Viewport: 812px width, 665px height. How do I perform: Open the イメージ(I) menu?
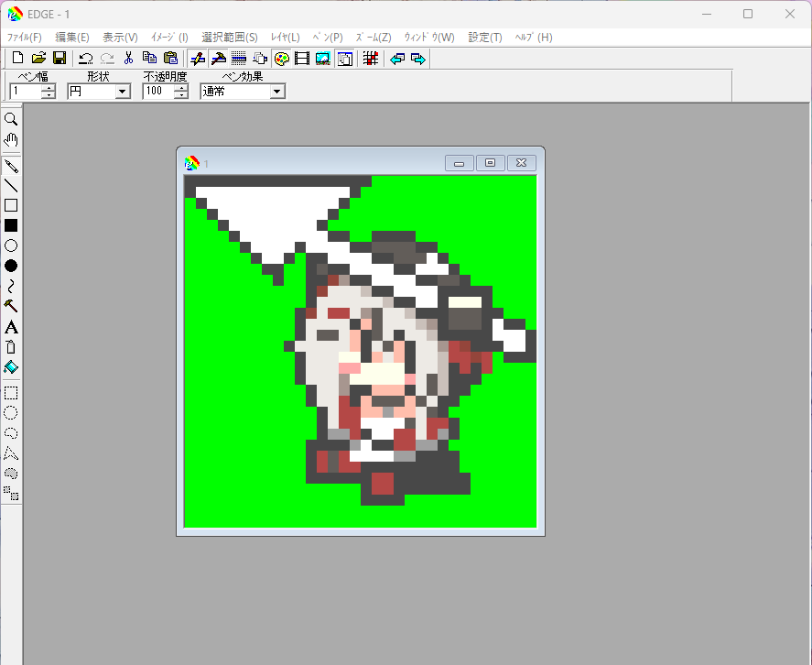coord(169,38)
